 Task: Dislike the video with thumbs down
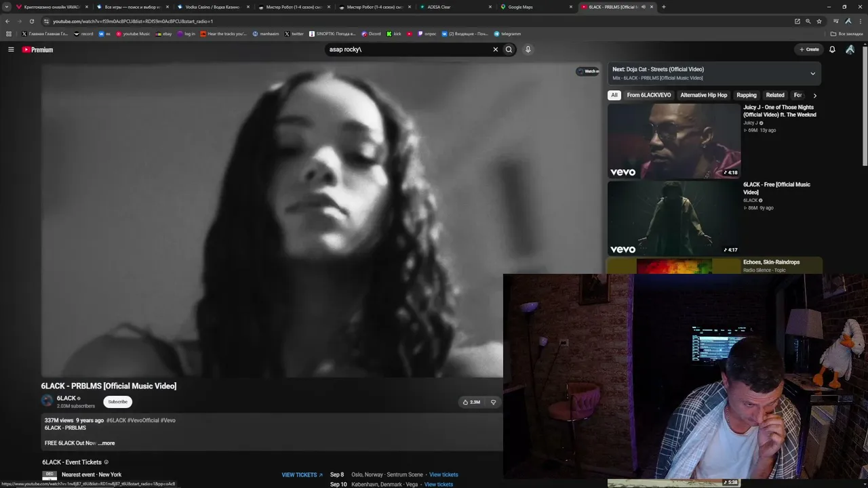tap(493, 402)
